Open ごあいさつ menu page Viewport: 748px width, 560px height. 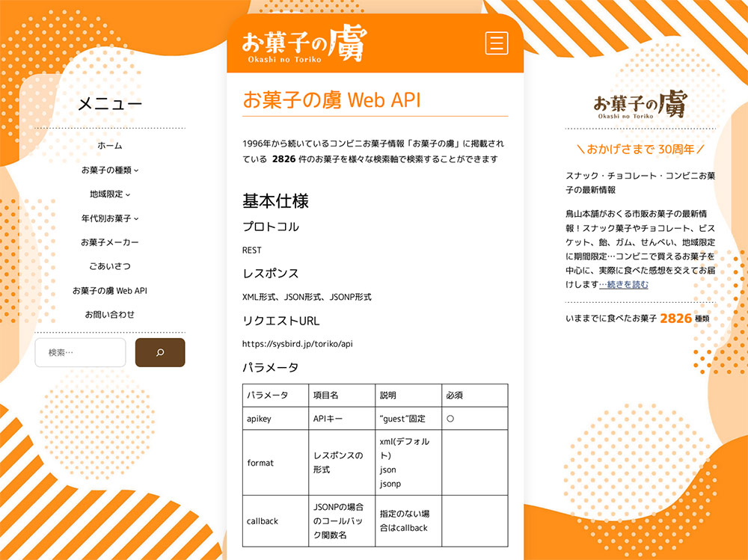point(110,266)
